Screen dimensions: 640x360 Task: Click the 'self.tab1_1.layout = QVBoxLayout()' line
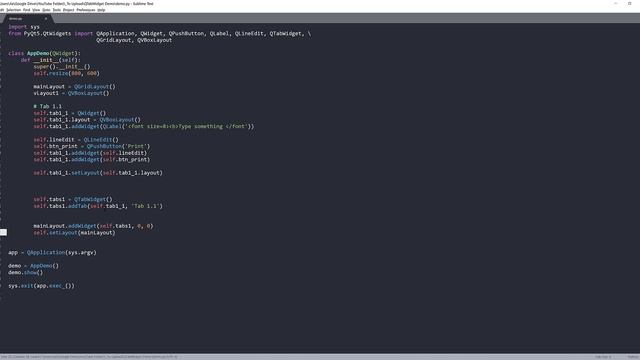click(87, 120)
